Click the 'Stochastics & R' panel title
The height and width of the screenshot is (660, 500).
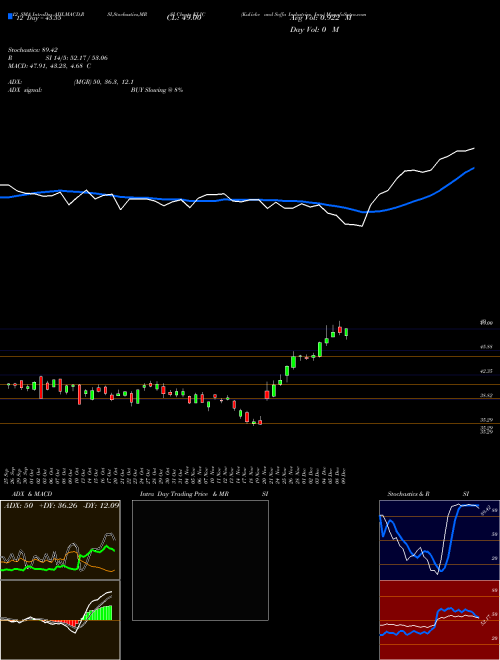click(x=409, y=494)
